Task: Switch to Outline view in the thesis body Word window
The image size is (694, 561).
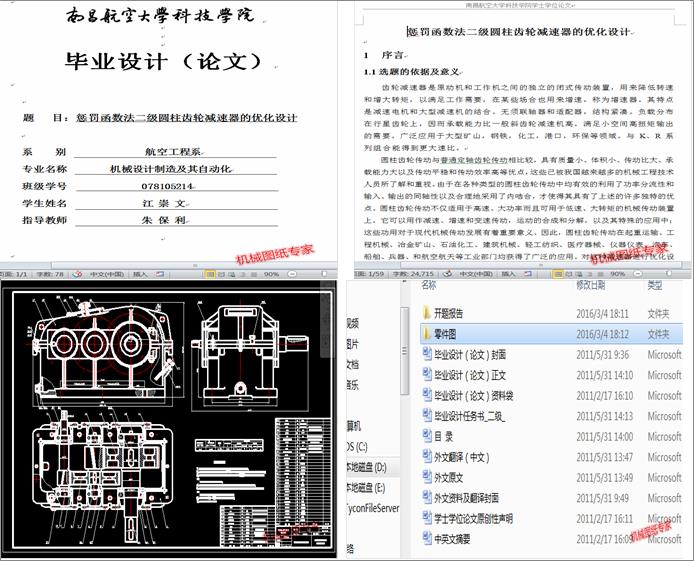Action: click(x=590, y=274)
